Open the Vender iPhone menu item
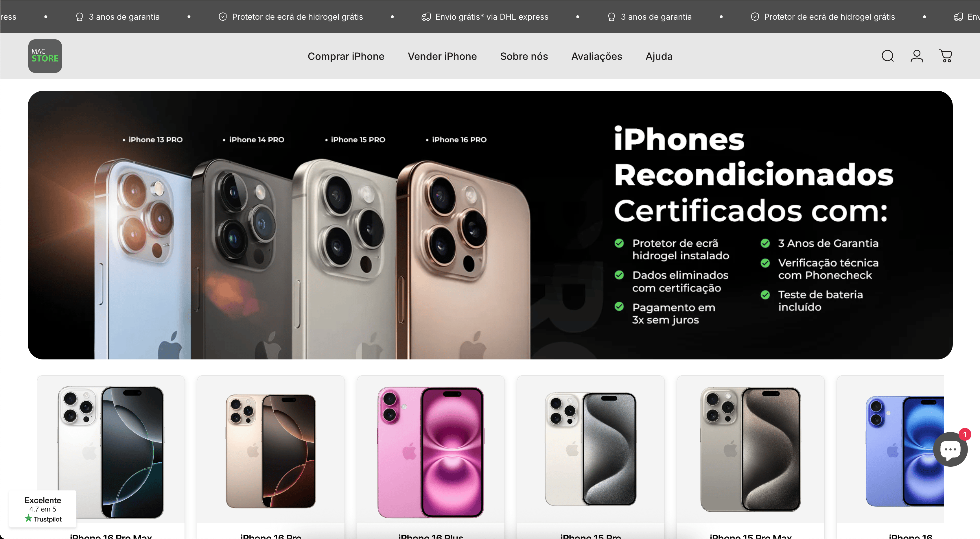The image size is (980, 539). pos(442,56)
